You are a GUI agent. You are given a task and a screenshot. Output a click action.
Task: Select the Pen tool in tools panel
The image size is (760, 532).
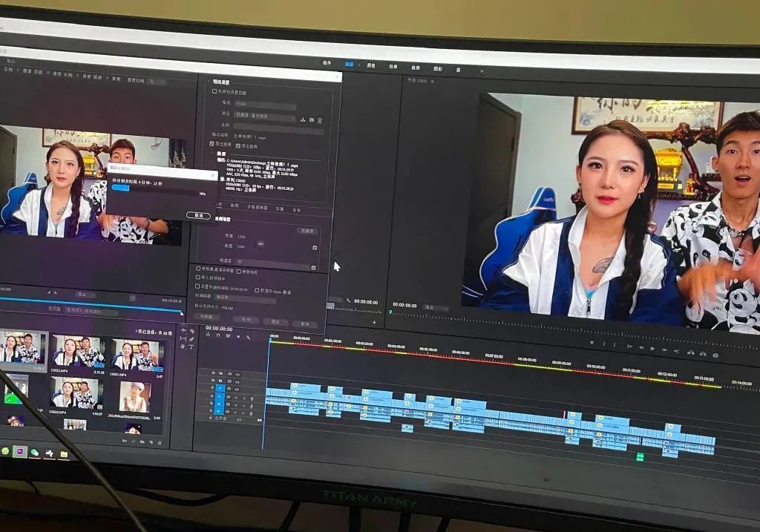click(192, 339)
